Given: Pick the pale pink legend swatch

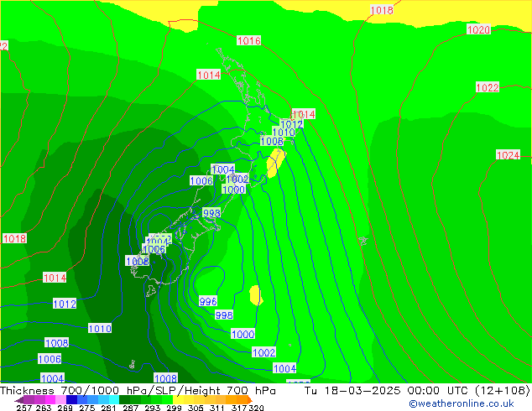Looking at the screenshot, I should 60,399.
